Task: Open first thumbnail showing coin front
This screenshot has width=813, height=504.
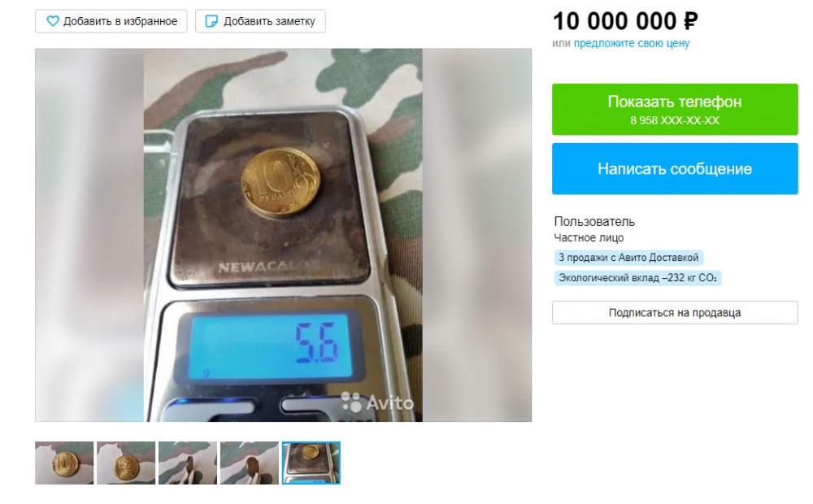Action: coord(64,463)
